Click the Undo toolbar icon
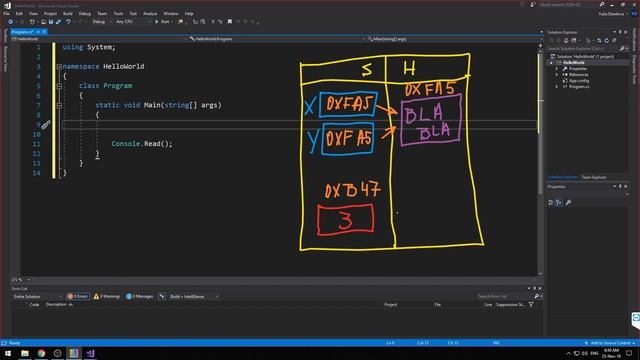This screenshot has height=360, width=640. click(x=68, y=22)
